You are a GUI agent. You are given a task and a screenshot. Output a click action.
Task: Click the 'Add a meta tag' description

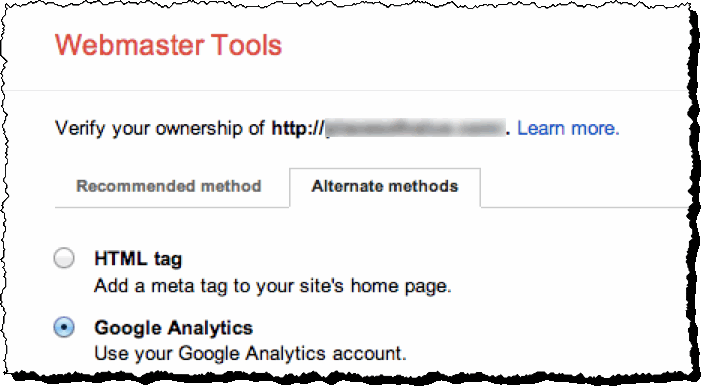pyautogui.click(x=273, y=286)
